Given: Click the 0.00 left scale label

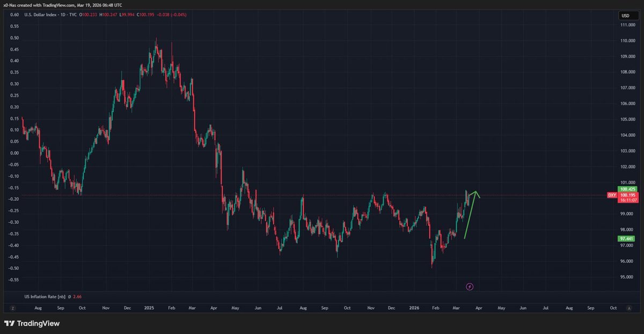Looking at the screenshot, I should 14,153.
